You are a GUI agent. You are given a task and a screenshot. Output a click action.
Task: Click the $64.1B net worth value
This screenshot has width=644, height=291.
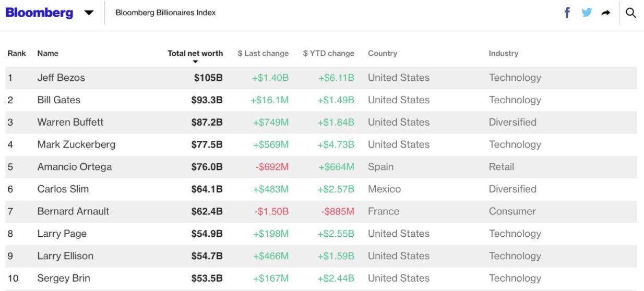[x=207, y=189]
